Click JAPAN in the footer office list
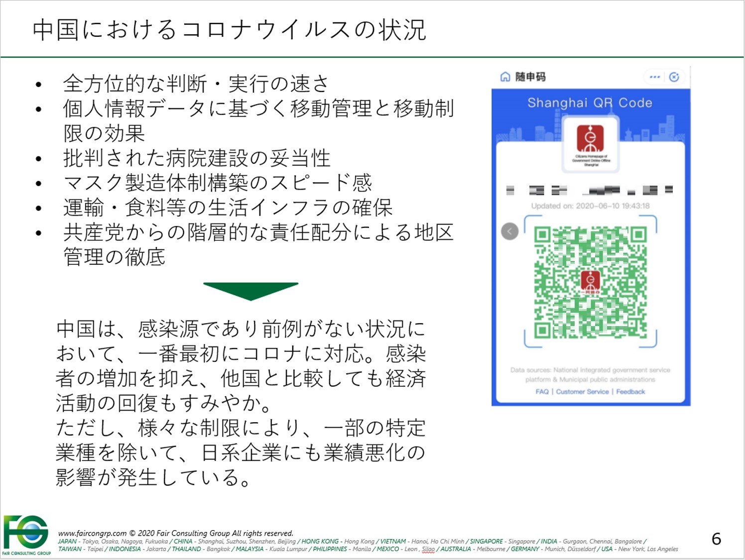Viewport: 745px width, 560px height. [x=67, y=541]
